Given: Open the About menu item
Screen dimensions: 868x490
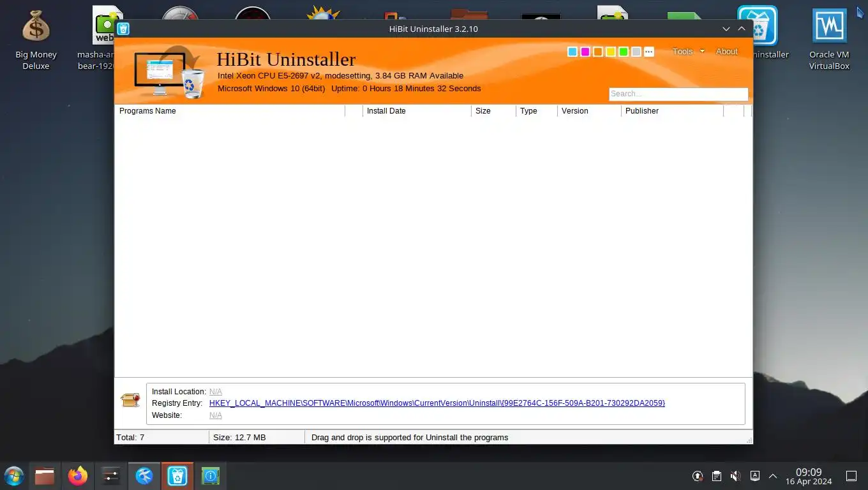Looking at the screenshot, I should coord(726,52).
